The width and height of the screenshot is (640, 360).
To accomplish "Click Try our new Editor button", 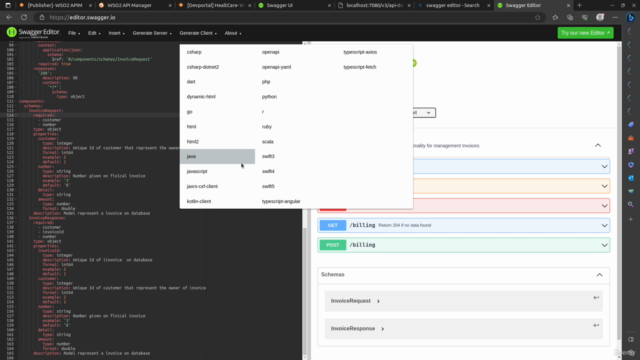I will click(x=585, y=33).
